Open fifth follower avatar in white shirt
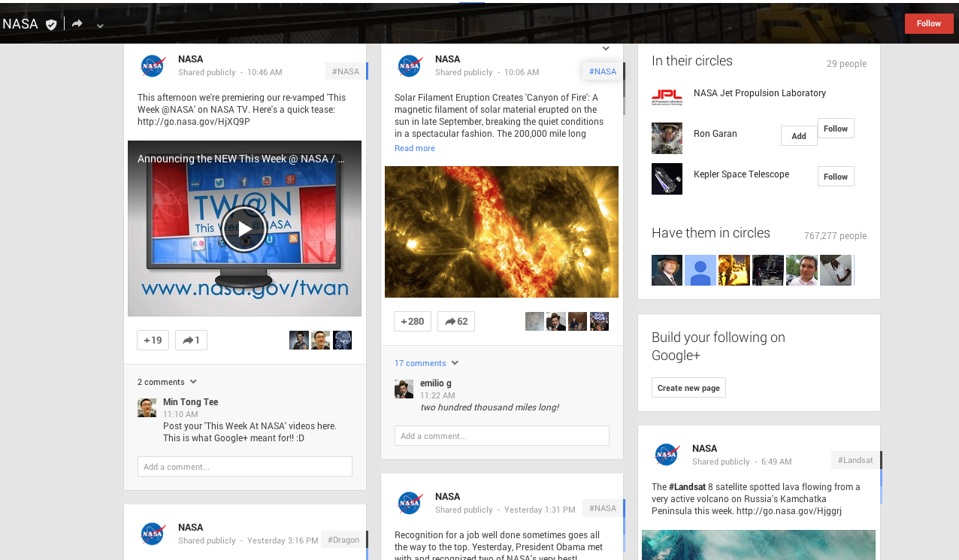 pyautogui.click(x=802, y=271)
